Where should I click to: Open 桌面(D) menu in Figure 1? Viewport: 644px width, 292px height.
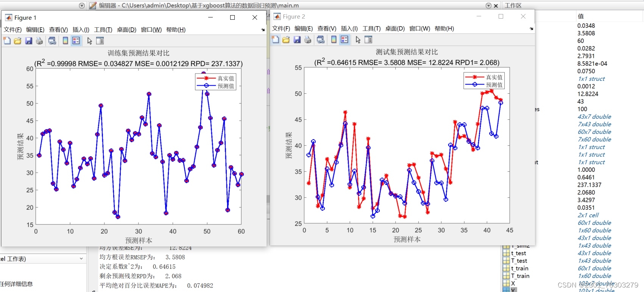(x=126, y=30)
